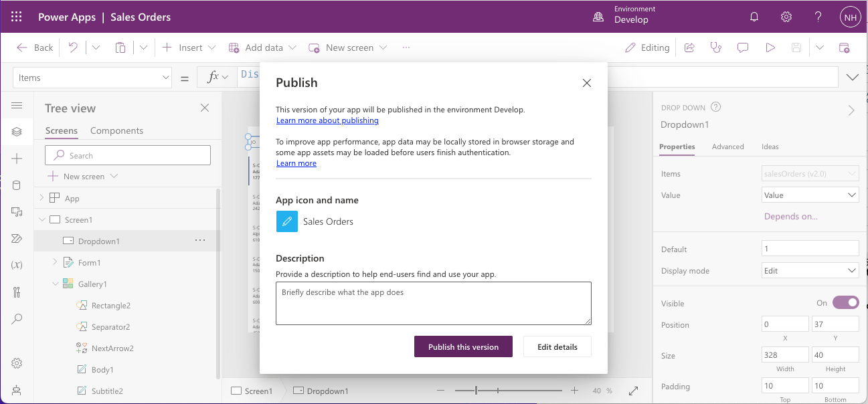This screenshot has height=404, width=868.
Task: Click the Editing mode button
Action: pos(647,47)
